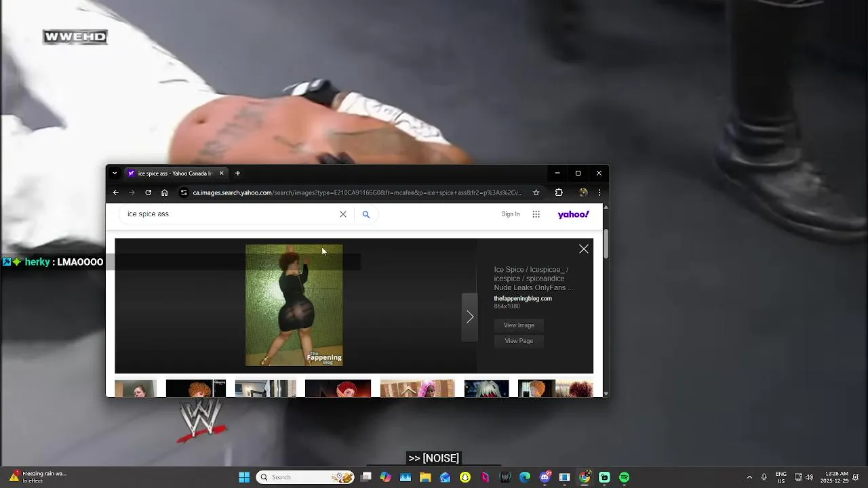
Task: Close the Yahoo Canada tab
Action: (221, 174)
